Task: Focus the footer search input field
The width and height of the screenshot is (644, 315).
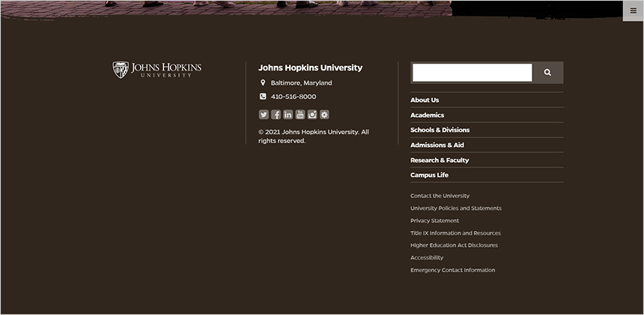Action: click(473, 73)
